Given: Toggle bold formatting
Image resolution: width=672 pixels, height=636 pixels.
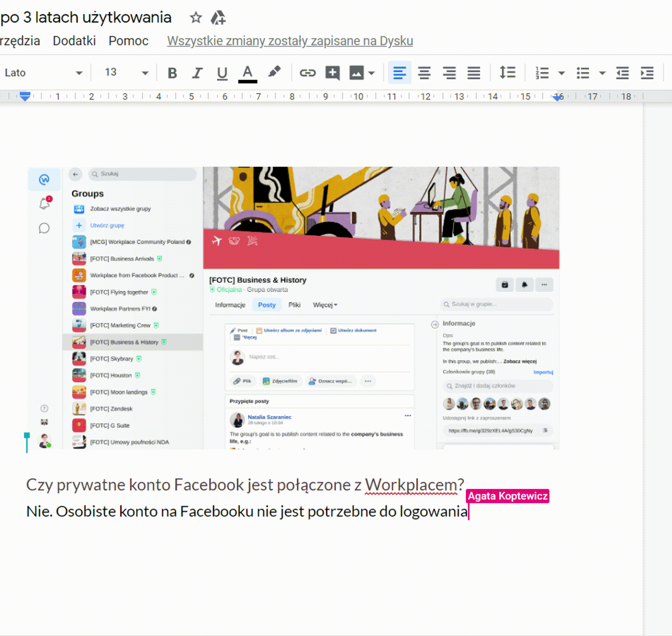Looking at the screenshot, I should 172,73.
